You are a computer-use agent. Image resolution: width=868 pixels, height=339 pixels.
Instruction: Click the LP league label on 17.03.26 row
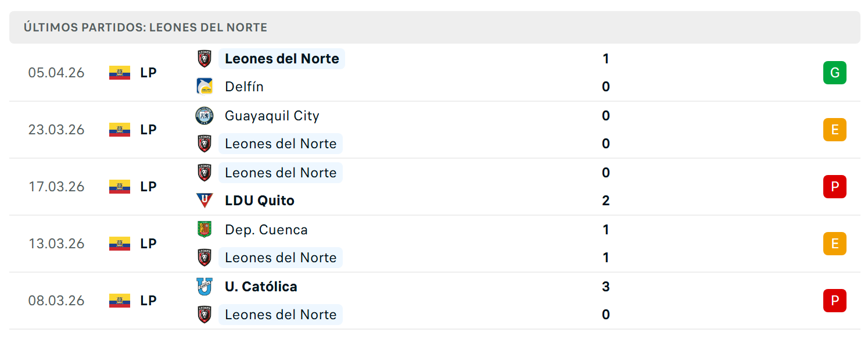click(149, 187)
